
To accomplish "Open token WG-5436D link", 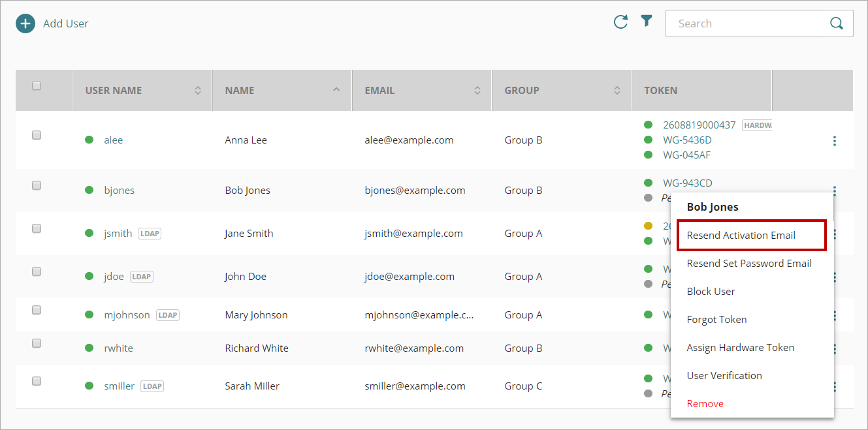I will (x=687, y=140).
